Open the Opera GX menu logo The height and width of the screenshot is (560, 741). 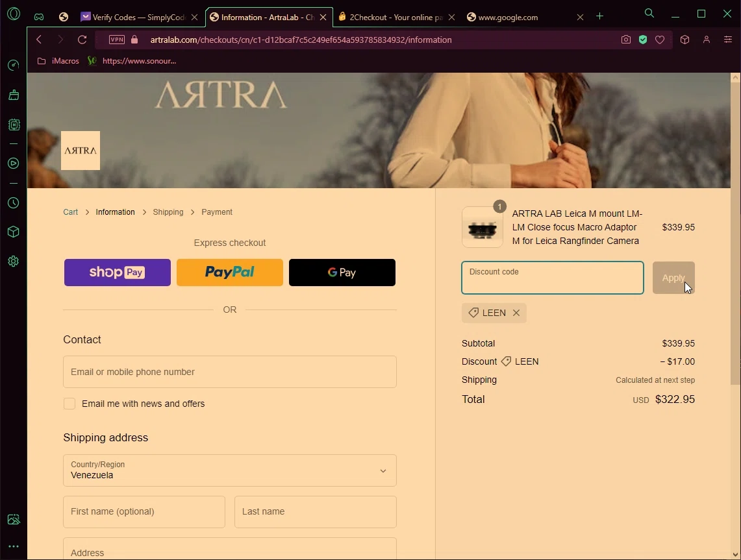pos(14,14)
